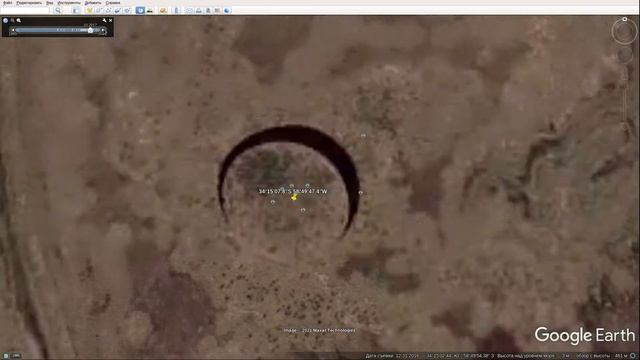Screen dimensions: 640x360
Task: Toggle the sunlight across landscape icon
Action: click(149, 10)
